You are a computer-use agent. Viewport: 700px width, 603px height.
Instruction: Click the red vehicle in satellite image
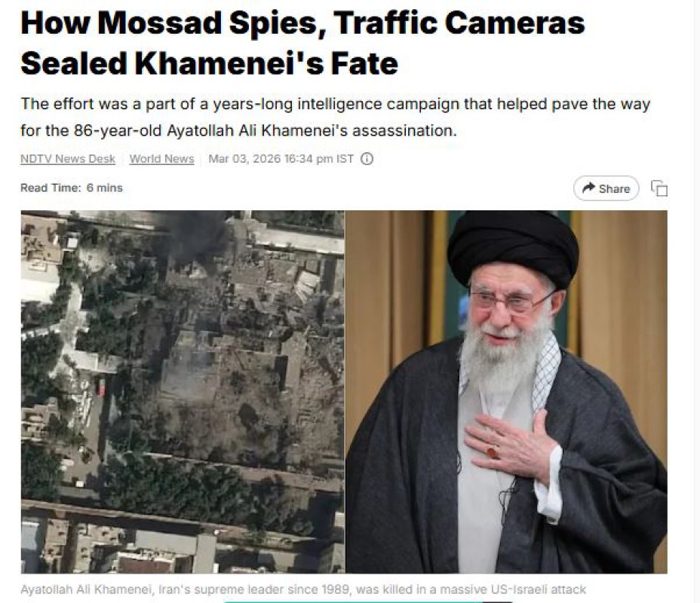(101, 387)
